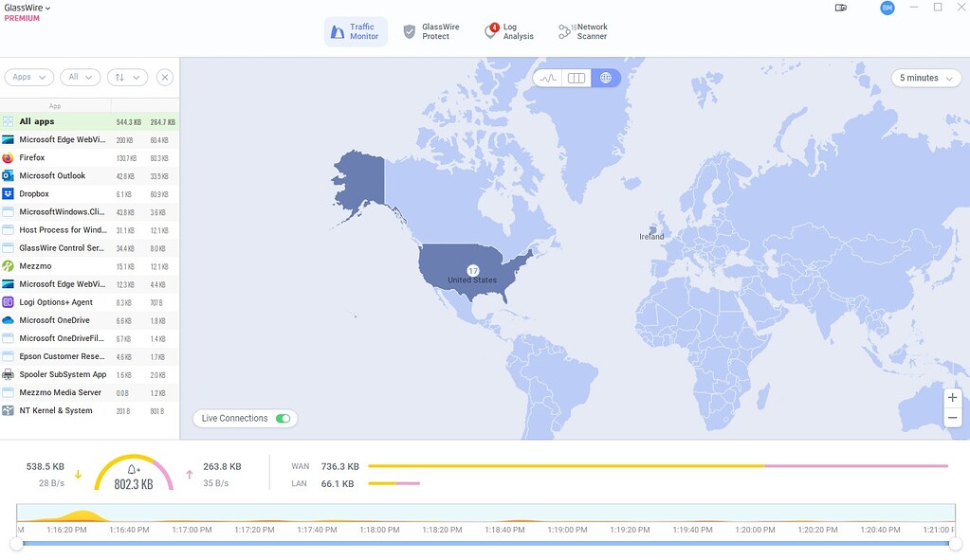Image resolution: width=970 pixels, height=560 pixels.
Task: Click the upload arrow icon near 263.8 KB
Action: click(190, 475)
